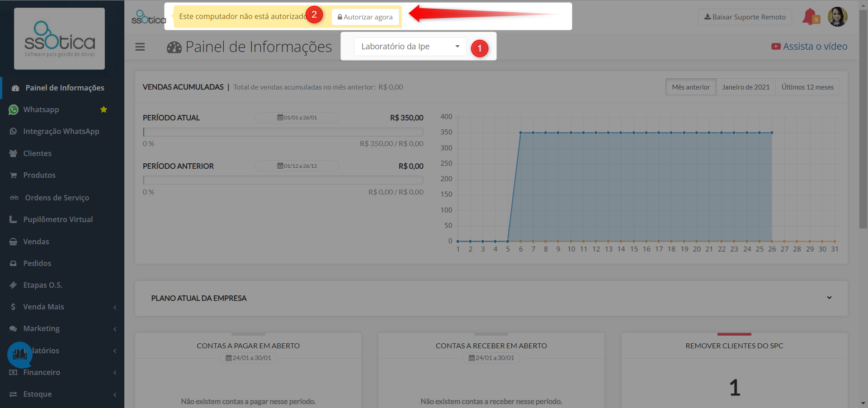Click the Autorizar agora button
The height and width of the screenshot is (408, 868).
(365, 17)
